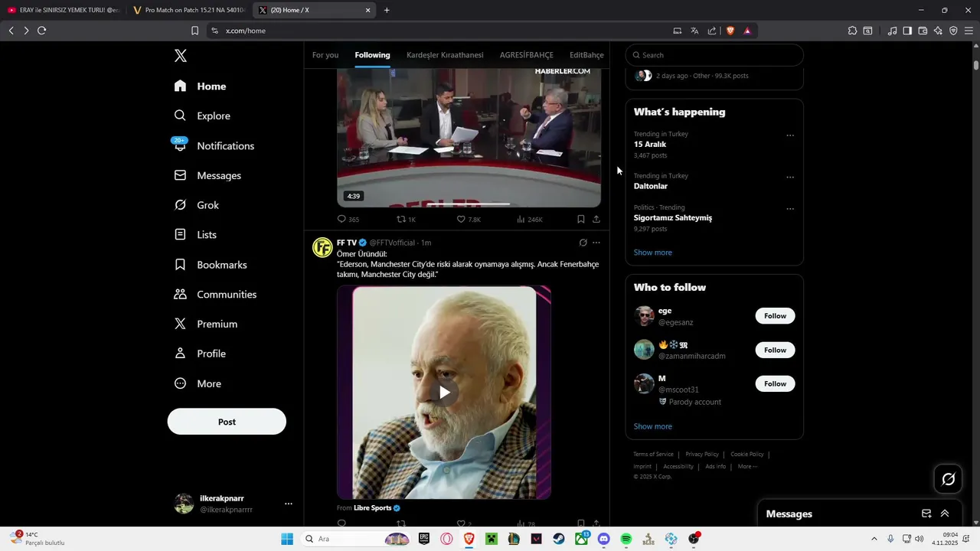Switch to the EditBahçe tab
Viewport: 980px width, 551px height.
586,55
